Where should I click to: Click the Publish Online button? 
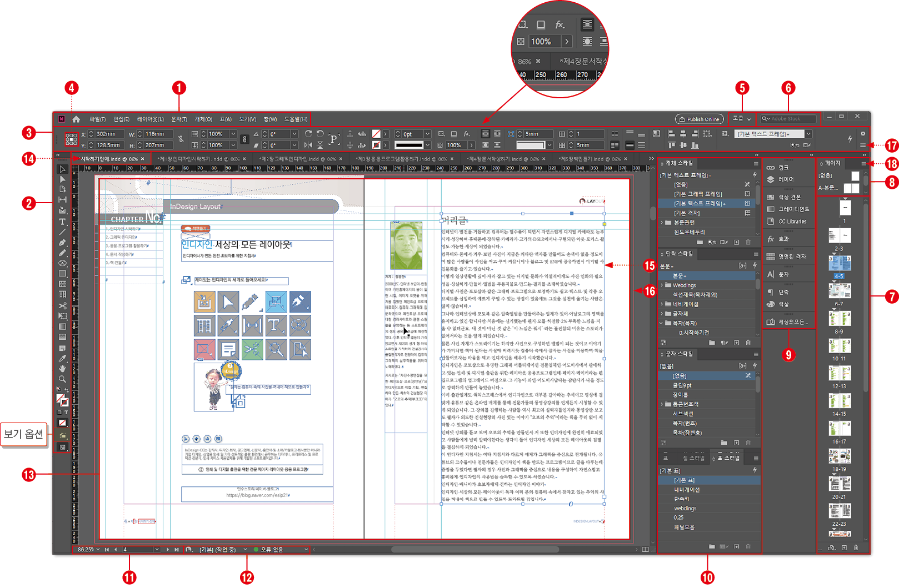pyautogui.click(x=699, y=119)
